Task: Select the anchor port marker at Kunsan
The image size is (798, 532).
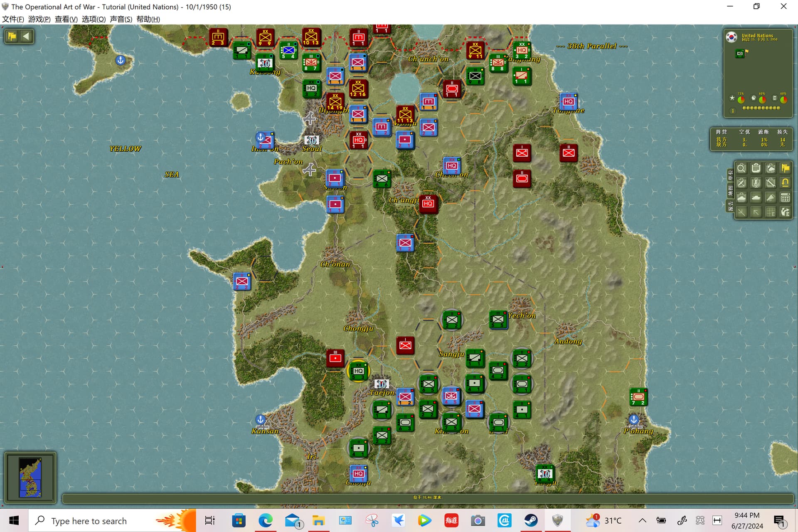Action: (261, 419)
